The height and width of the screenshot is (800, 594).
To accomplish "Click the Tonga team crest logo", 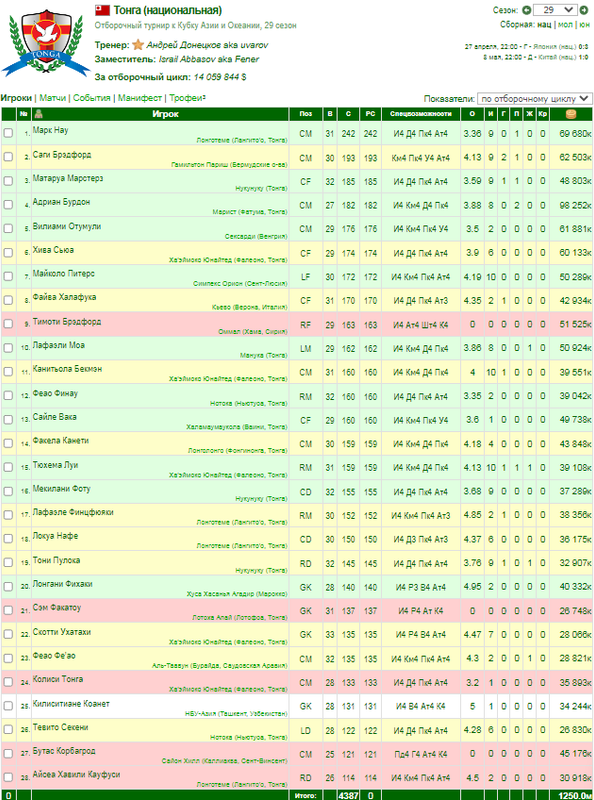I will point(45,43).
